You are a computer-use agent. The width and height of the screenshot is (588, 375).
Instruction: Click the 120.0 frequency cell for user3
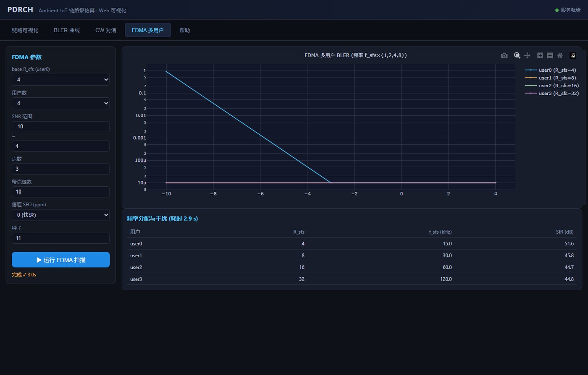click(446, 279)
